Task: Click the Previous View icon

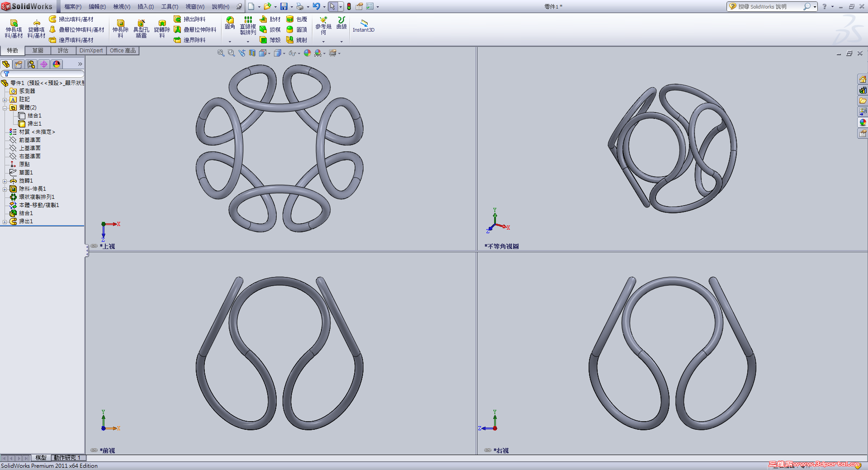Action: (242, 53)
